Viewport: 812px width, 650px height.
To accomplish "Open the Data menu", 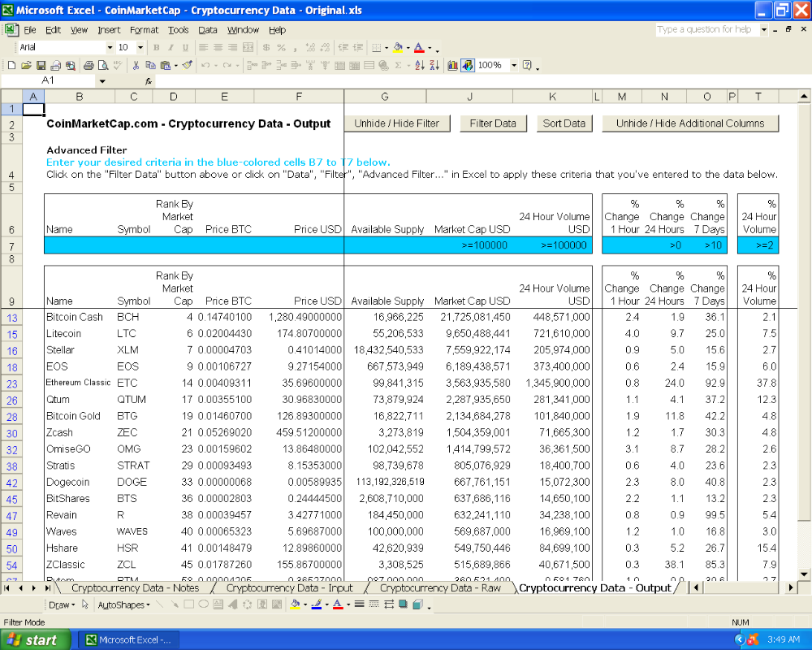I will [x=208, y=30].
